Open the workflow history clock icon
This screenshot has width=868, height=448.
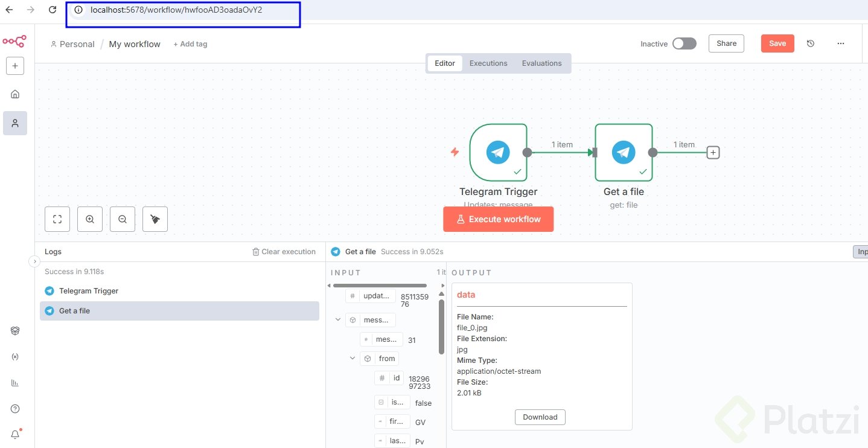tap(811, 43)
